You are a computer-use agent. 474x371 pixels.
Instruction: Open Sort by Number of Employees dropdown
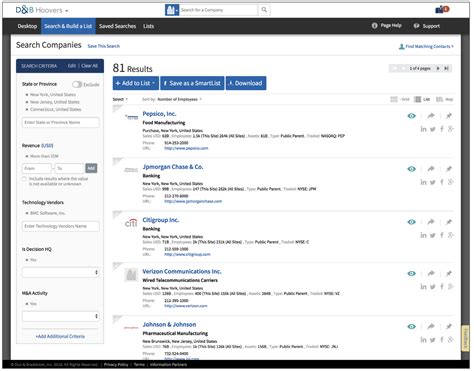coord(179,99)
